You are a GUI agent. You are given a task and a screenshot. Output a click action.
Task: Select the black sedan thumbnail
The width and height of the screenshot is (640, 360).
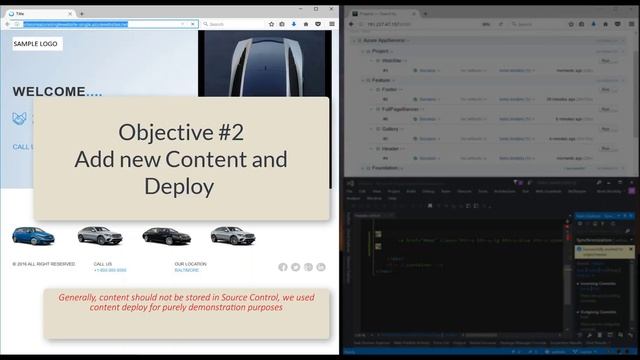167,236
